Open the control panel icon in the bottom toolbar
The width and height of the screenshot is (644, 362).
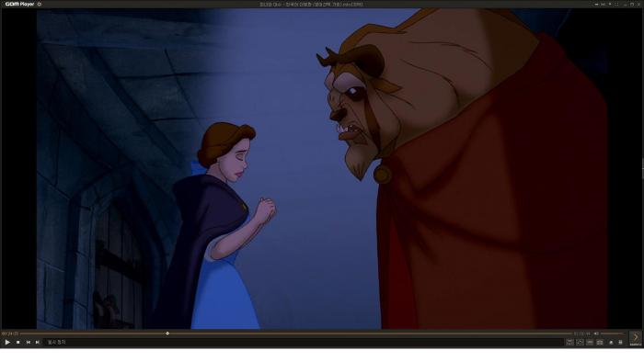point(600,342)
